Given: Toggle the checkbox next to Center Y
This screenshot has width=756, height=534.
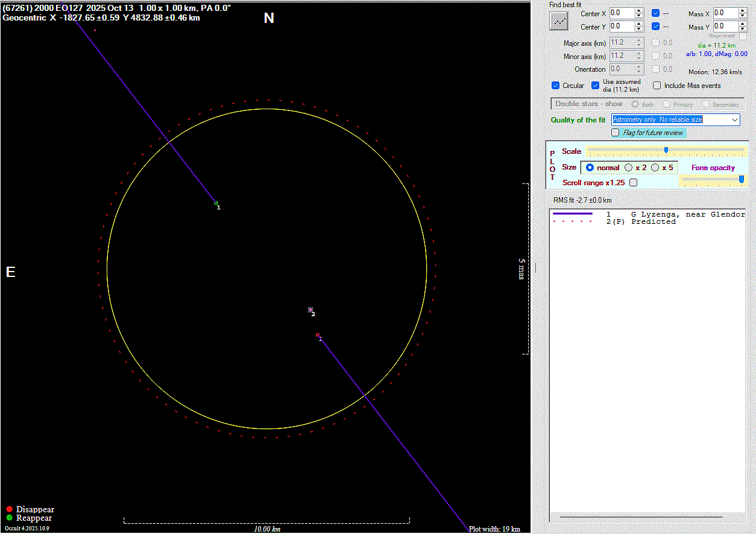Looking at the screenshot, I should coord(655,27).
